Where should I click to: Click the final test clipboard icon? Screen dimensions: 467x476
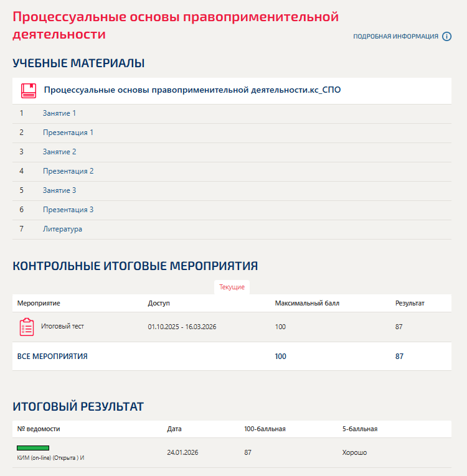pyautogui.click(x=27, y=327)
